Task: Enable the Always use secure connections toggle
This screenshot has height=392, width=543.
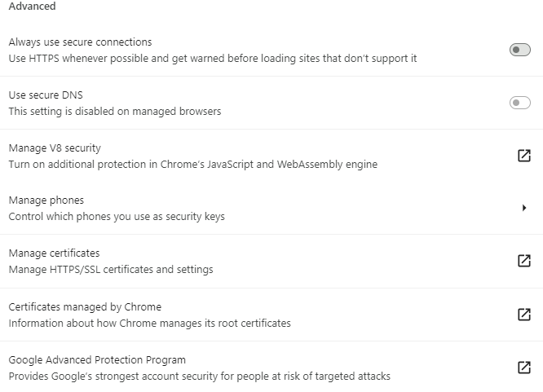Action: [x=519, y=50]
